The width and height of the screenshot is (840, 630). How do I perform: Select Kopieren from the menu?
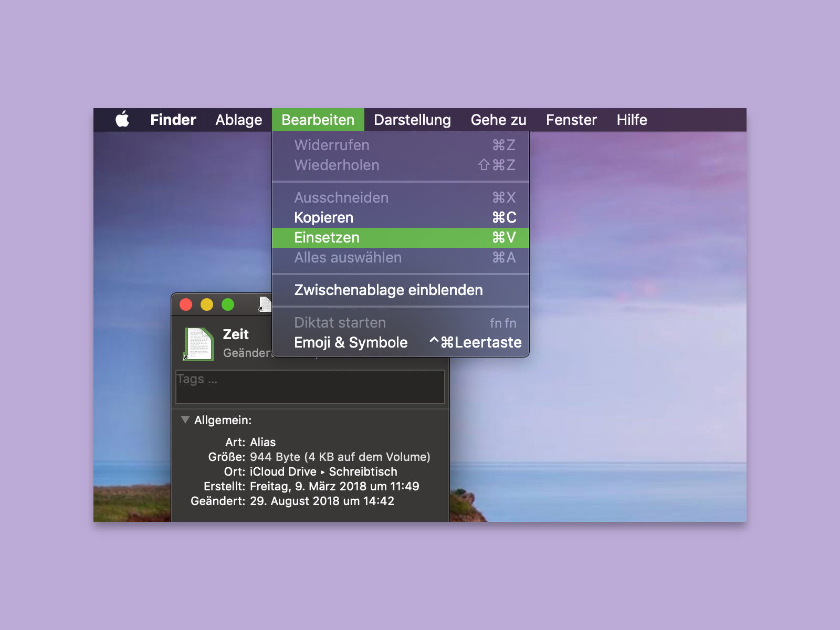(401, 217)
